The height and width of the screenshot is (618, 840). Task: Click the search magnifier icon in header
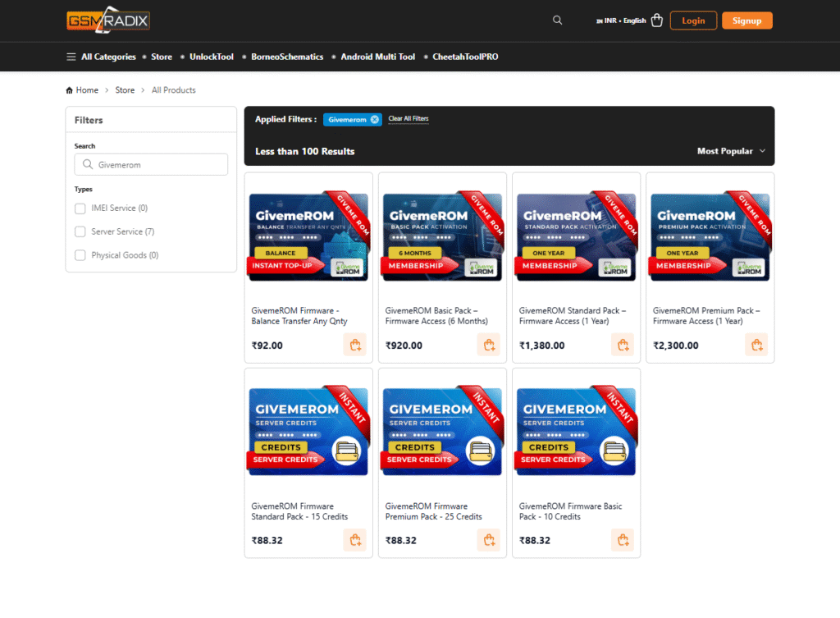(558, 21)
